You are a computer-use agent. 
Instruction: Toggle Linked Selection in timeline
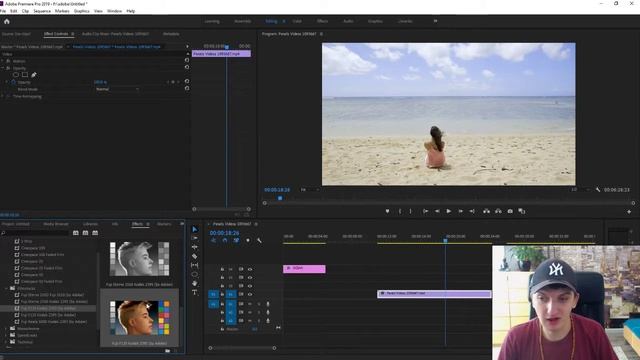[x=236, y=241]
